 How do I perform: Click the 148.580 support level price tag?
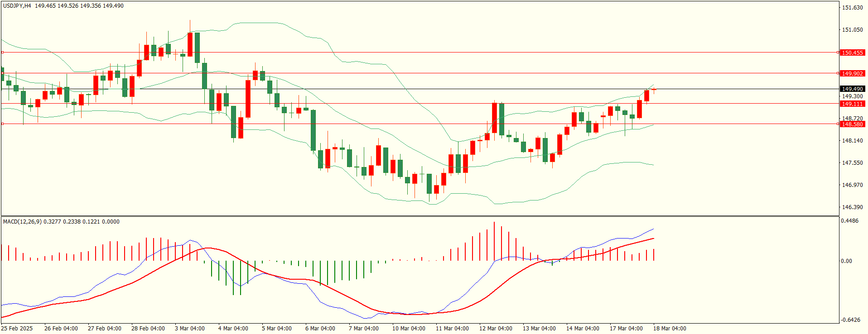(x=852, y=124)
